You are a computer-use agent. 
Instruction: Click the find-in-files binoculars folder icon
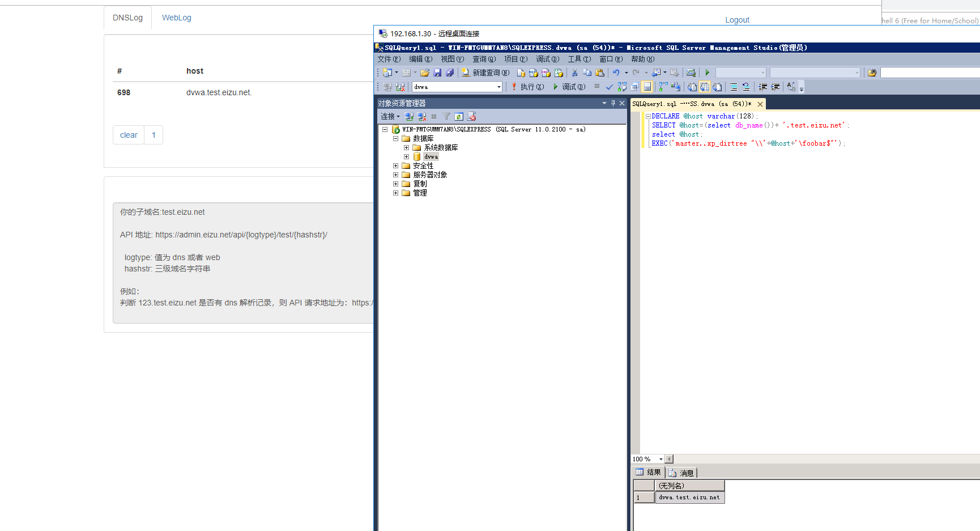pos(872,73)
